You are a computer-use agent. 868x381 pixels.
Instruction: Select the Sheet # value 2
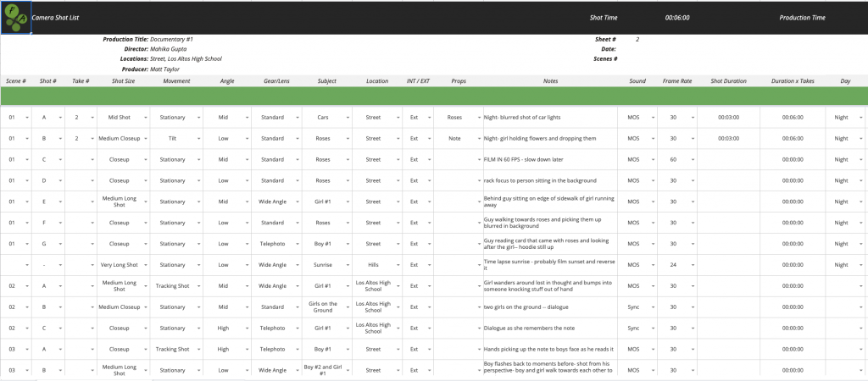click(637, 40)
